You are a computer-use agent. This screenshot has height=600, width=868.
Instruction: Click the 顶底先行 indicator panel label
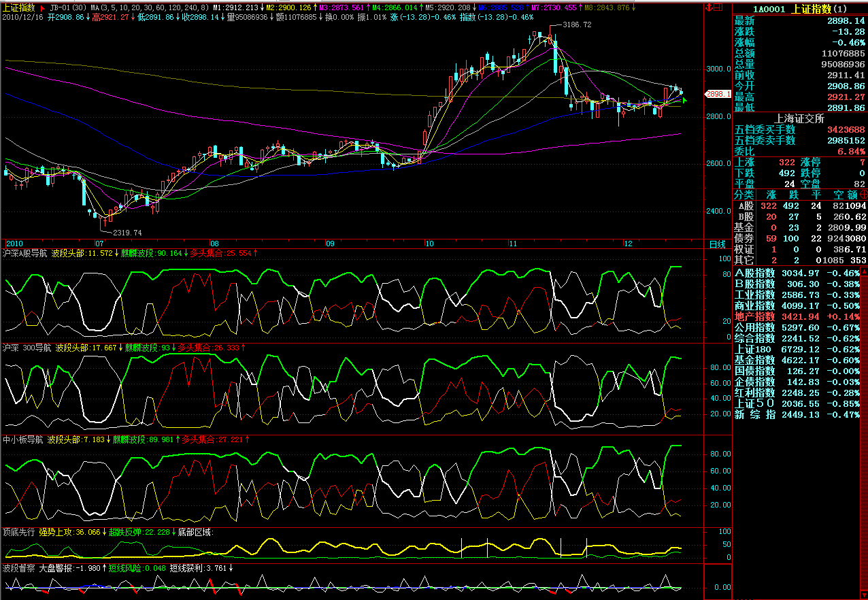tap(19, 532)
